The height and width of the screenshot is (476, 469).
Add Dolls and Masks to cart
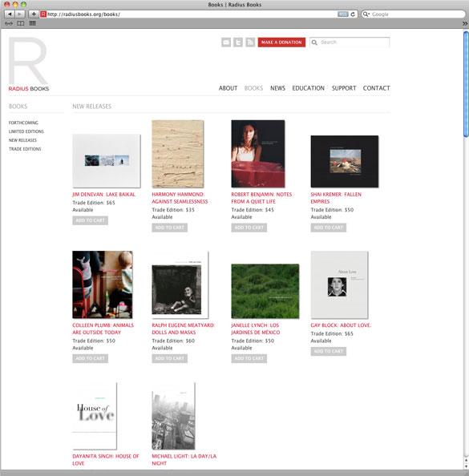pyautogui.click(x=169, y=358)
